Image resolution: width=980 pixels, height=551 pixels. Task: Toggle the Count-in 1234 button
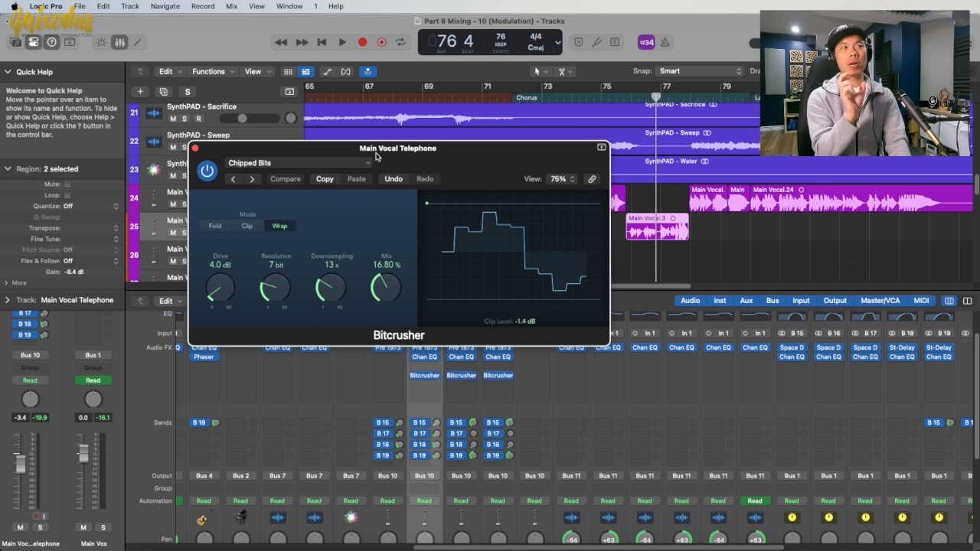[x=646, y=42]
